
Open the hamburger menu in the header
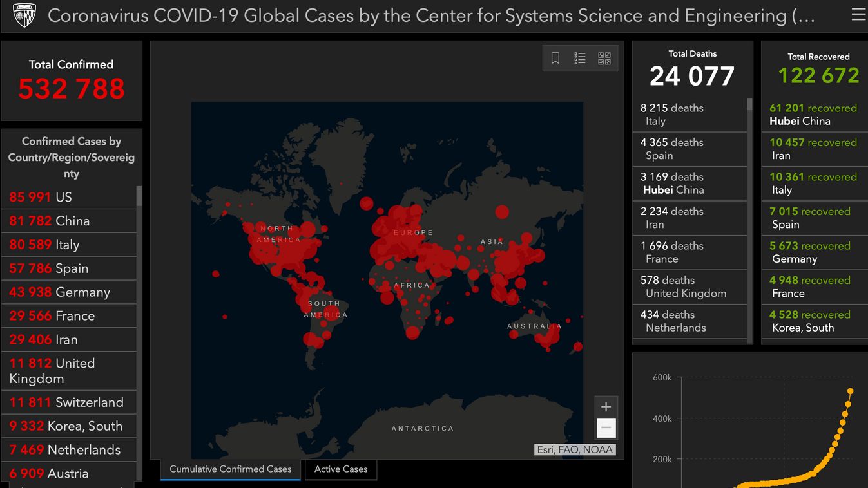[858, 14]
